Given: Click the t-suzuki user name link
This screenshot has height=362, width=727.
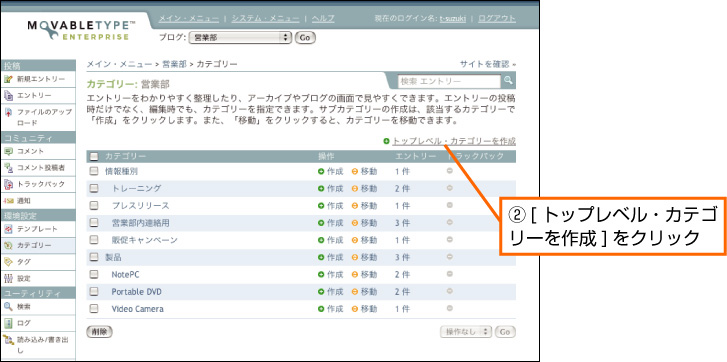Looking at the screenshot, I should pyautogui.click(x=453, y=19).
